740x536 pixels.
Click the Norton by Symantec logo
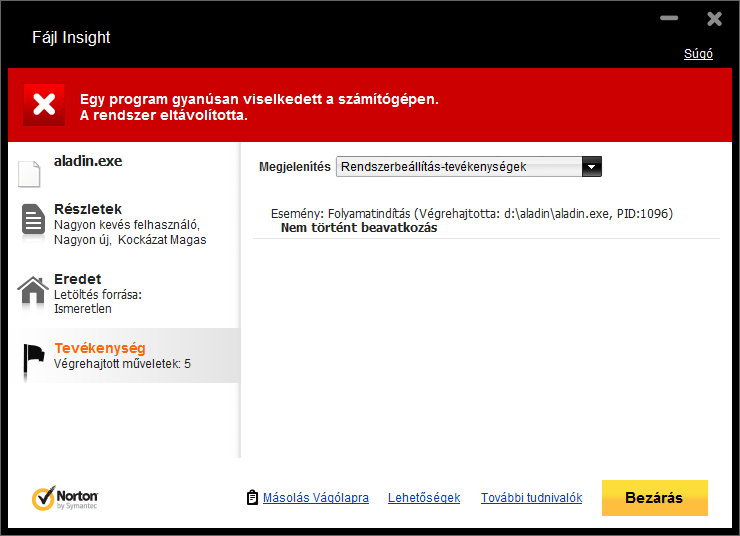[x=65, y=498]
